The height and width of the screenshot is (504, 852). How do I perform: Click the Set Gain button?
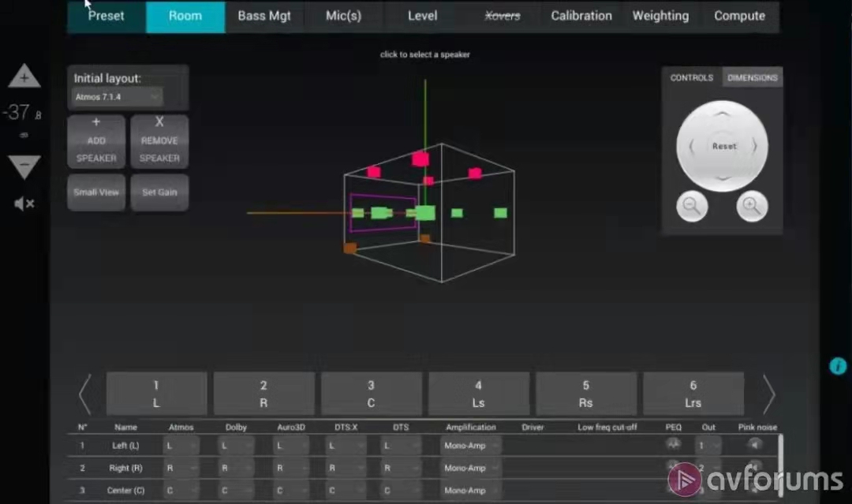[x=159, y=192]
